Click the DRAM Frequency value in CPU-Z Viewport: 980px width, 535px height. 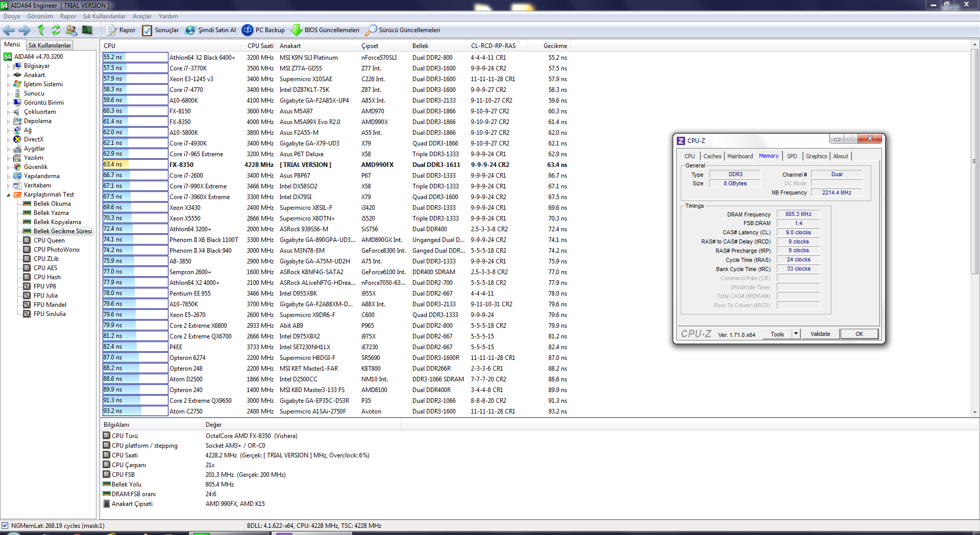point(798,214)
